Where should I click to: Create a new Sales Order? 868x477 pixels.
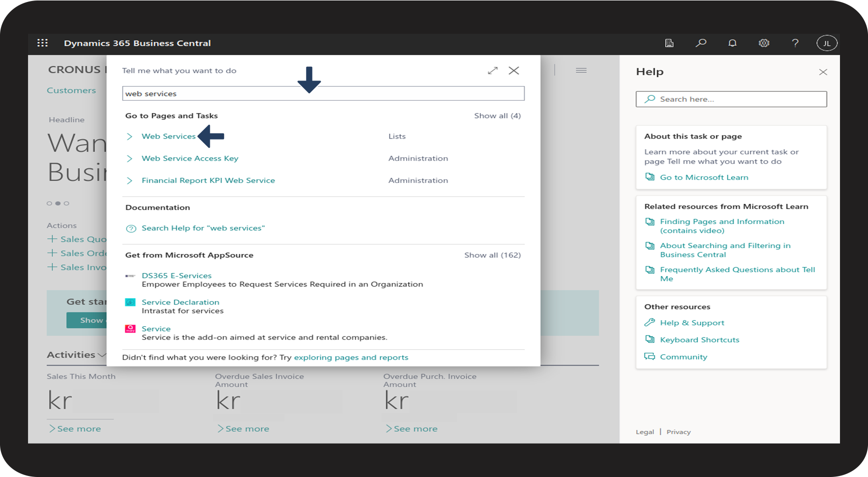[x=77, y=253]
